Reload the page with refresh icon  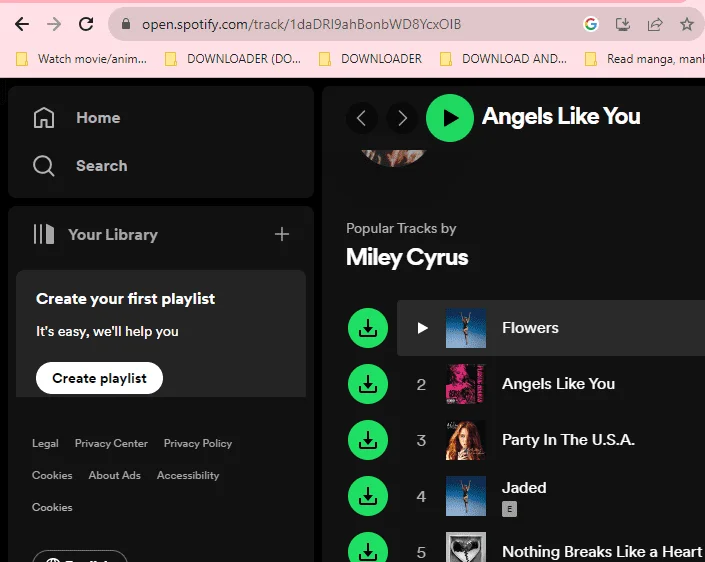coord(86,24)
